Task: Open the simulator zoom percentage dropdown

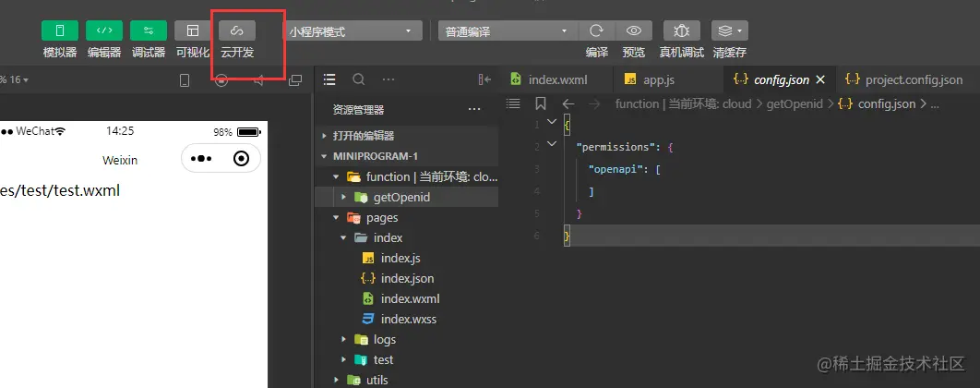Action: point(14,80)
